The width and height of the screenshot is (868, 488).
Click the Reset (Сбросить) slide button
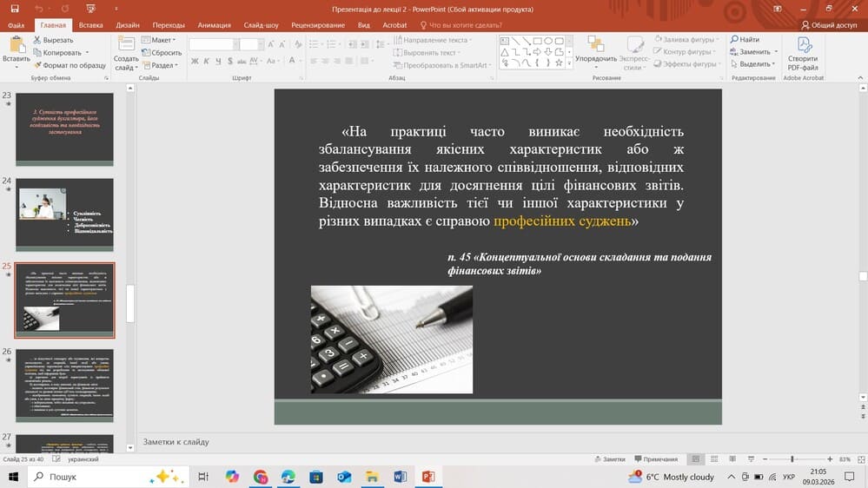[162, 52]
